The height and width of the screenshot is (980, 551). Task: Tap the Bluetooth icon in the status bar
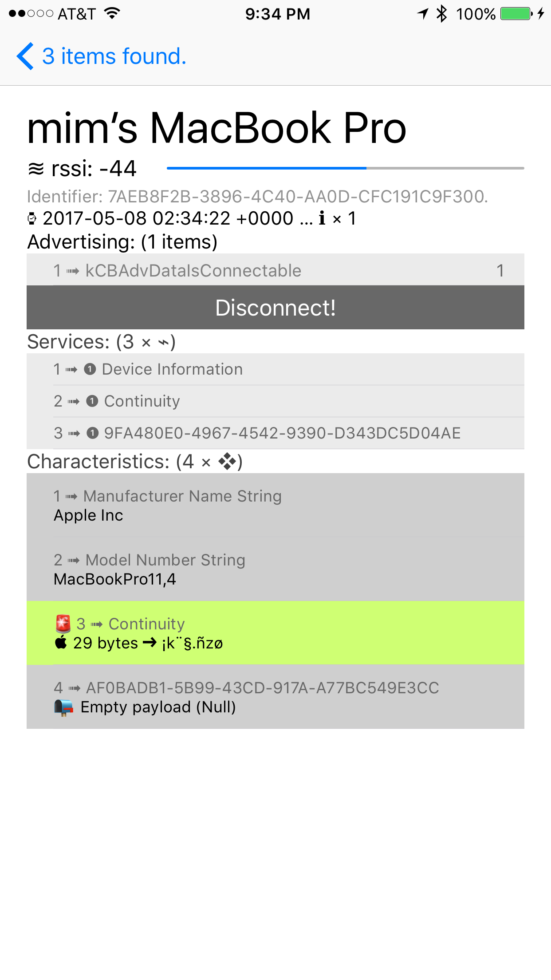441,14
